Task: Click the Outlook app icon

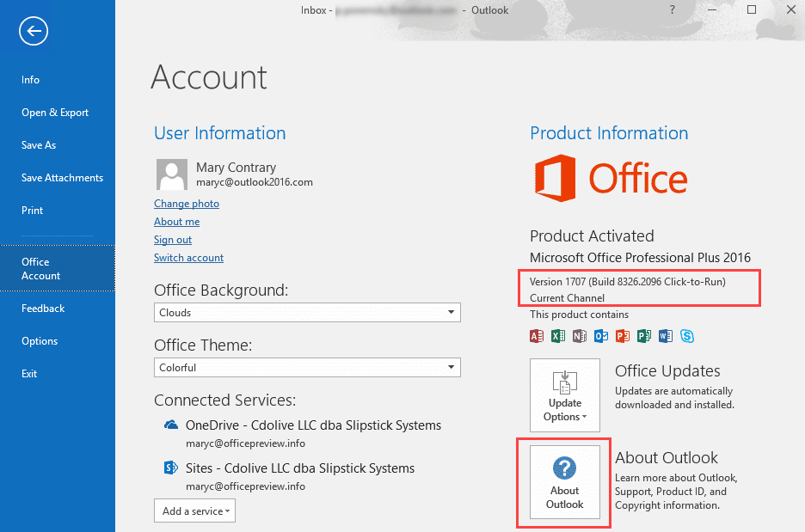Action: 601,336
